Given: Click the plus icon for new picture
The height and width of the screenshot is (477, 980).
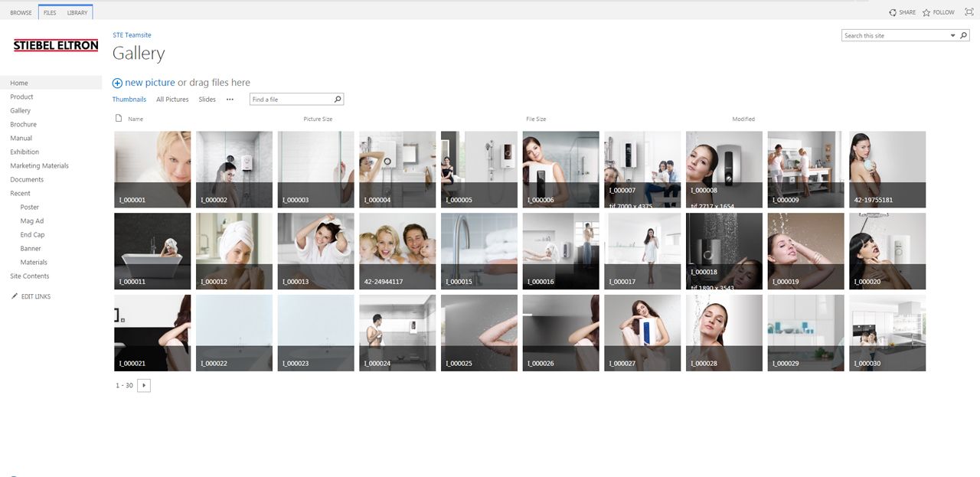Looking at the screenshot, I should point(117,83).
